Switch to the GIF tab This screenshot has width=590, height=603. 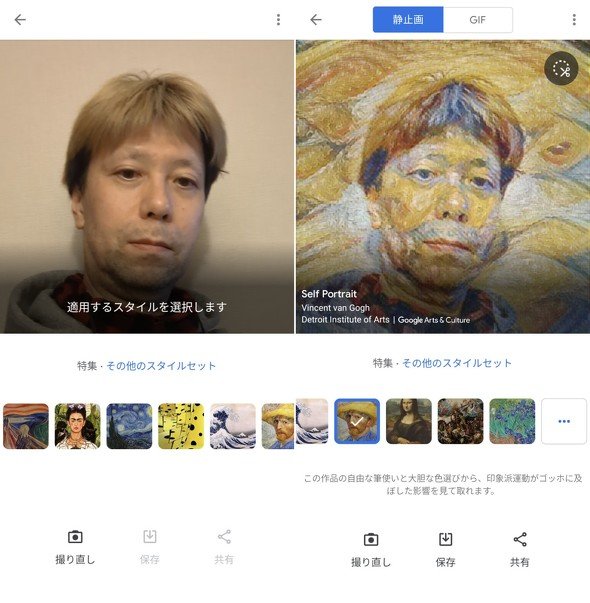click(x=478, y=20)
